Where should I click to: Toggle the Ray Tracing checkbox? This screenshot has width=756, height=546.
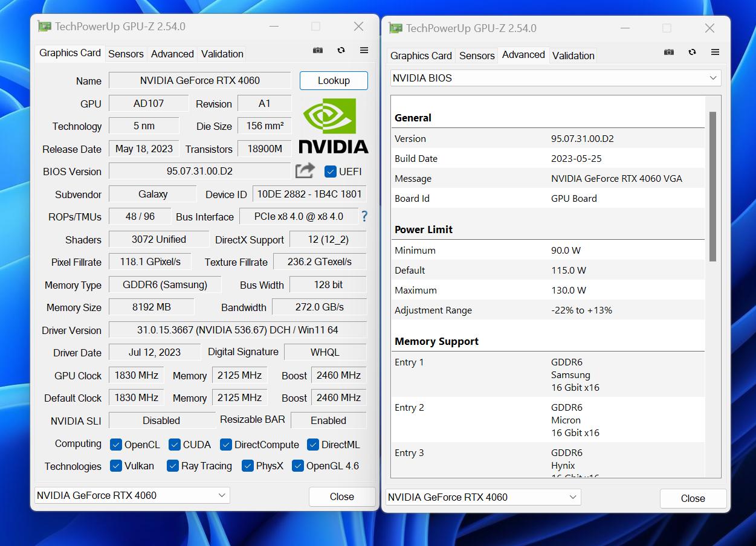(172, 466)
